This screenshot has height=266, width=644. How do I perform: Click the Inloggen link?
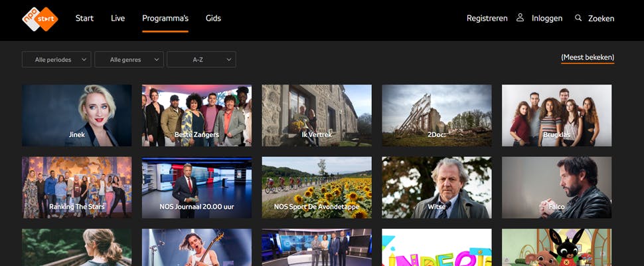(547, 19)
